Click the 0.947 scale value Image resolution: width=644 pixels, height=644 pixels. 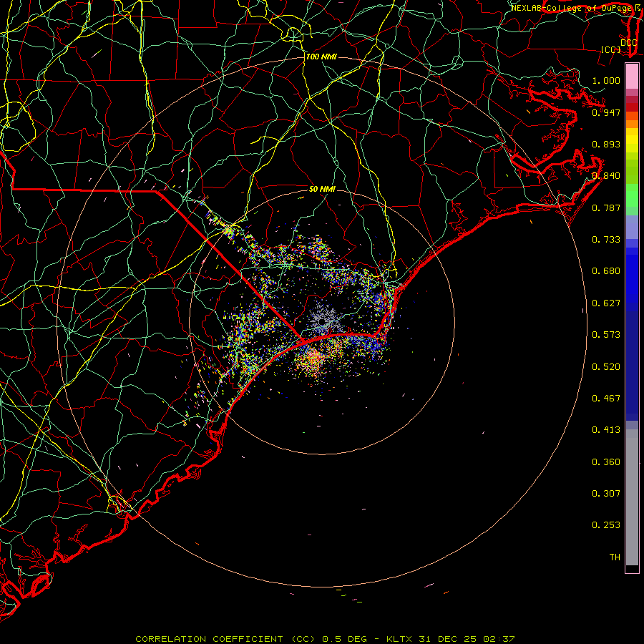[606, 112]
